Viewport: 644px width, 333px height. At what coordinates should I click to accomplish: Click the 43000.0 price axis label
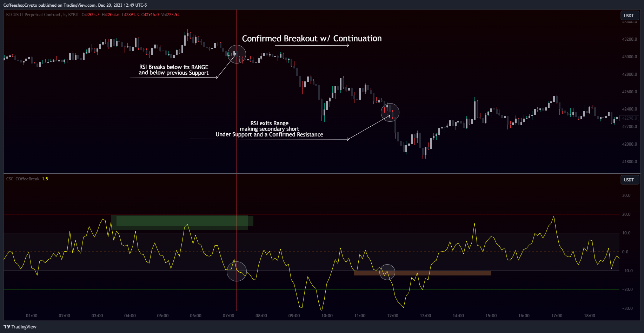pyautogui.click(x=630, y=57)
